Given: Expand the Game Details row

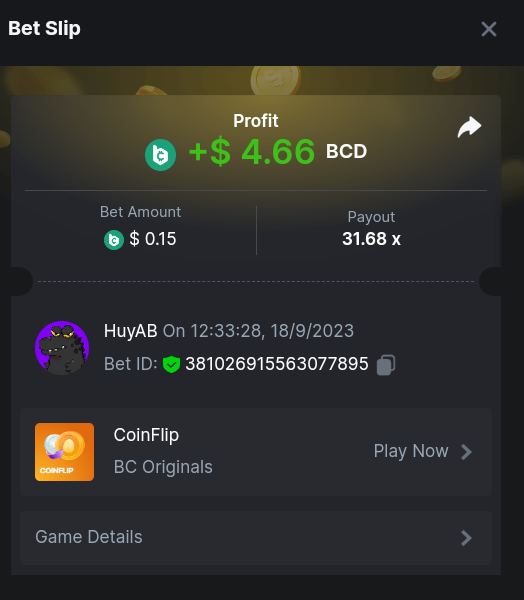Looking at the screenshot, I should point(256,538).
